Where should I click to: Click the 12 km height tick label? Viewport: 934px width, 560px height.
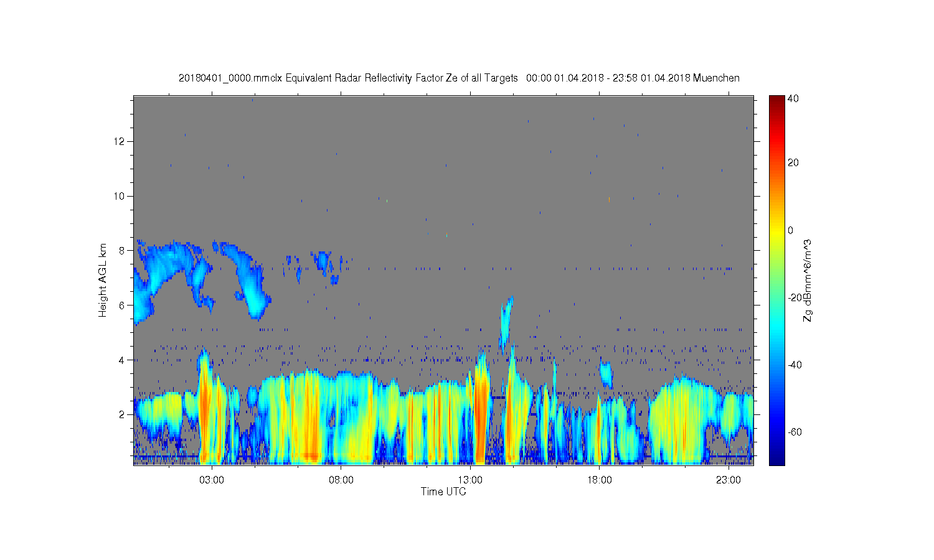point(120,142)
